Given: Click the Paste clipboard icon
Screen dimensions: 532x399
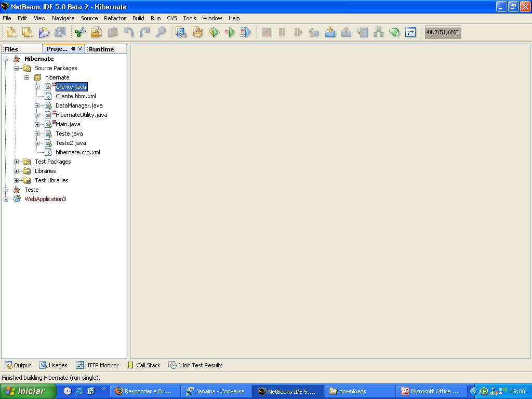Looking at the screenshot, I should tap(112, 32).
